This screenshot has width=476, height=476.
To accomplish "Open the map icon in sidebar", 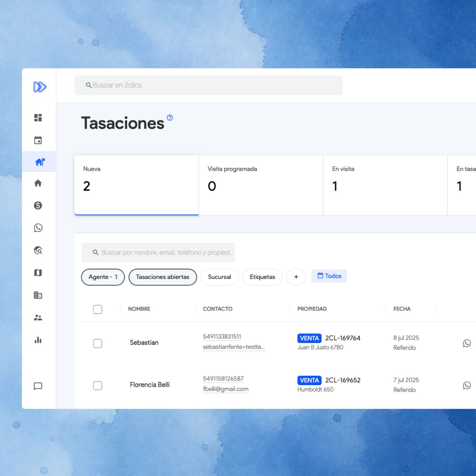I will [38, 273].
